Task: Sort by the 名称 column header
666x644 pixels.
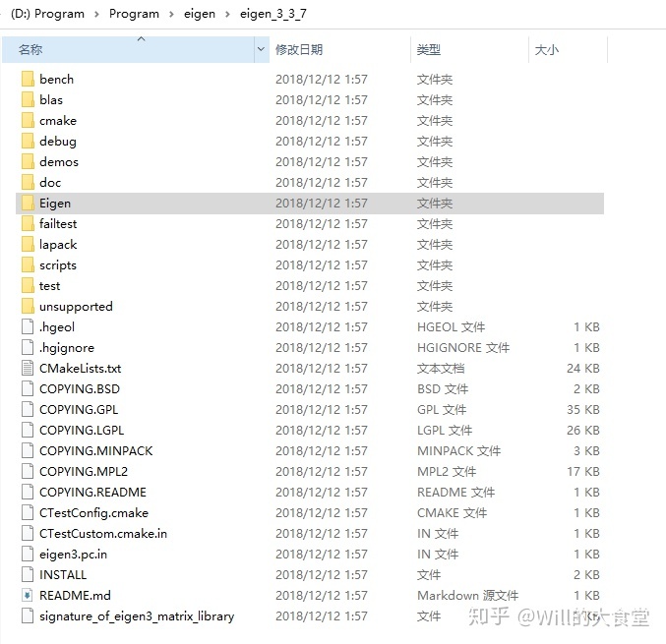Action: coord(128,49)
